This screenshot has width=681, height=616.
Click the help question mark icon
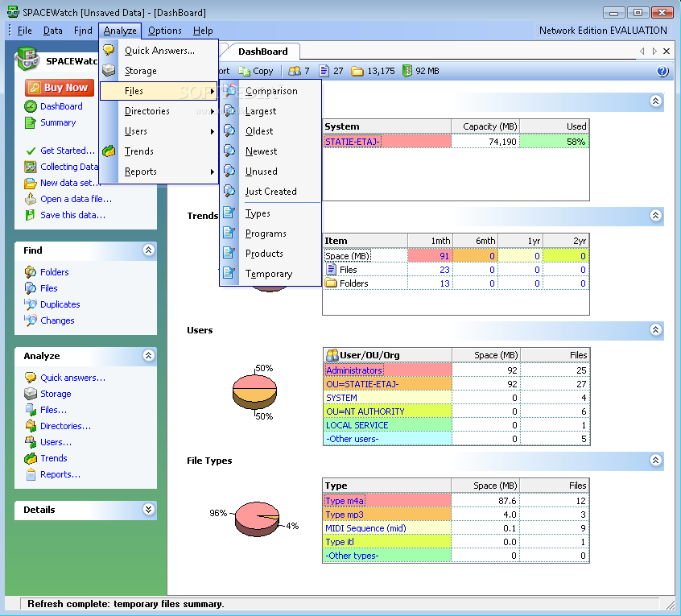click(662, 71)
